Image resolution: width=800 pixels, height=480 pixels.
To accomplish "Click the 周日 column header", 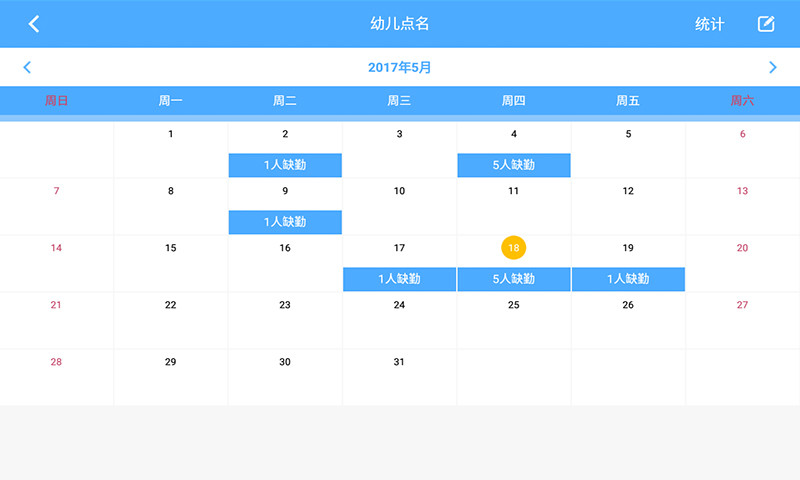I will 57,101.
